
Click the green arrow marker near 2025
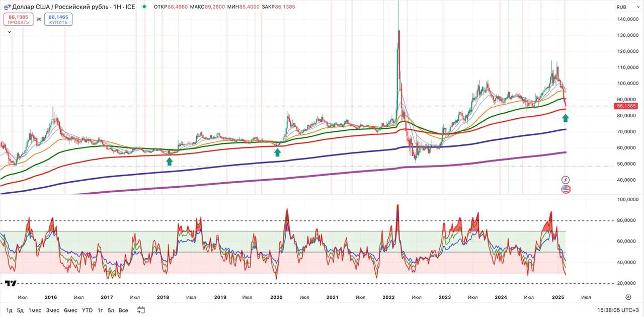tap(566, 118)
